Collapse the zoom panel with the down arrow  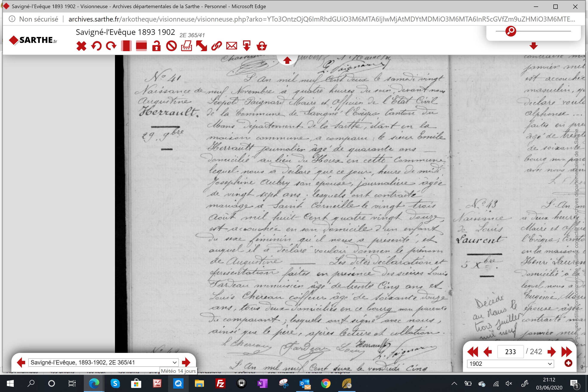tap(533, 46)
